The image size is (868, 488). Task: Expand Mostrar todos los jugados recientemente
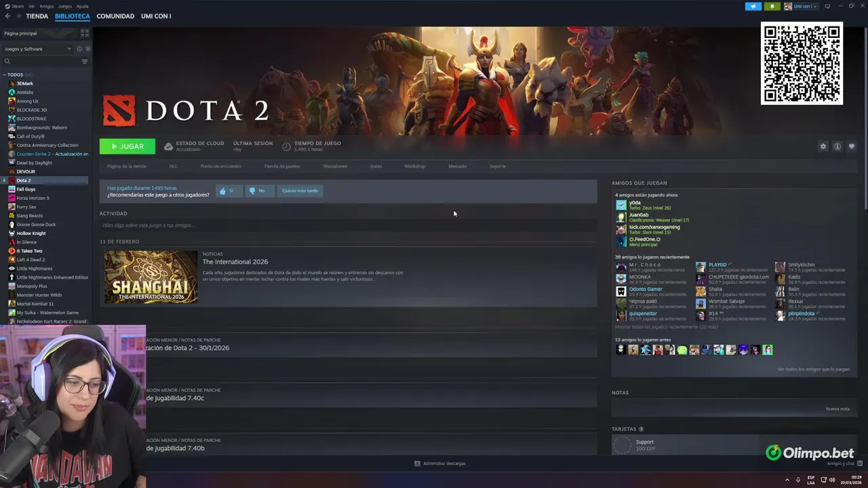[666, 327]
